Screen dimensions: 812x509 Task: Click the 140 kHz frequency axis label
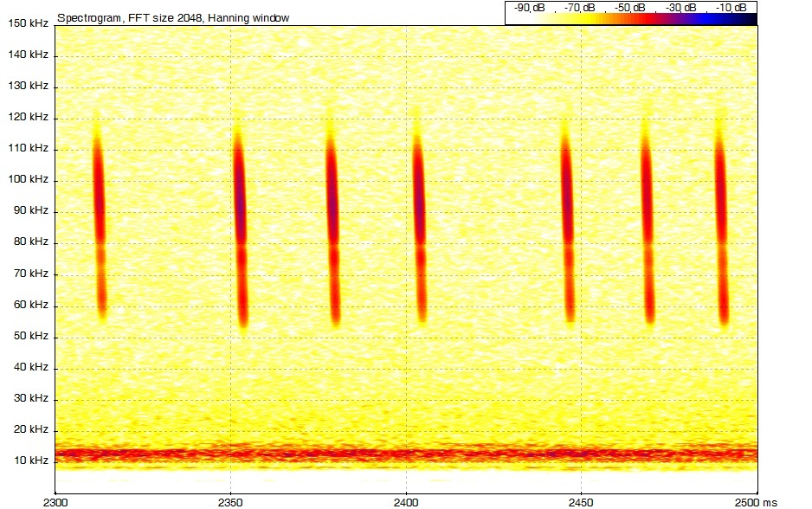pos(29,55)
